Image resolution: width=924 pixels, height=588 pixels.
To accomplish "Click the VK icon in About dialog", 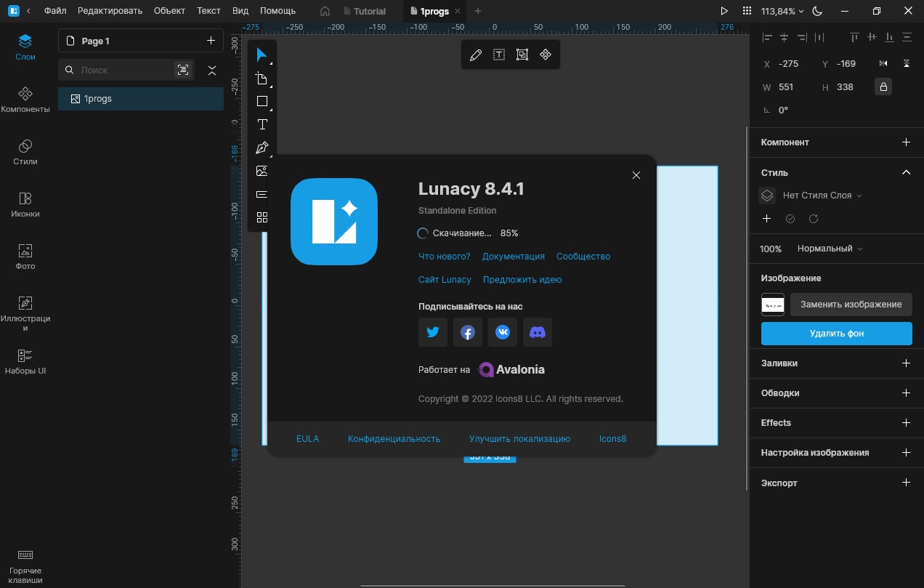I will point(503,332).
